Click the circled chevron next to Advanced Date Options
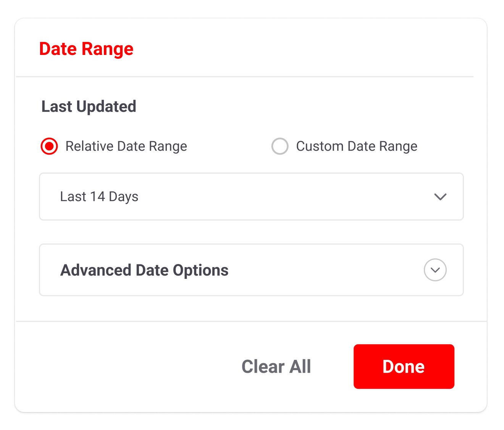 point(435,270)
